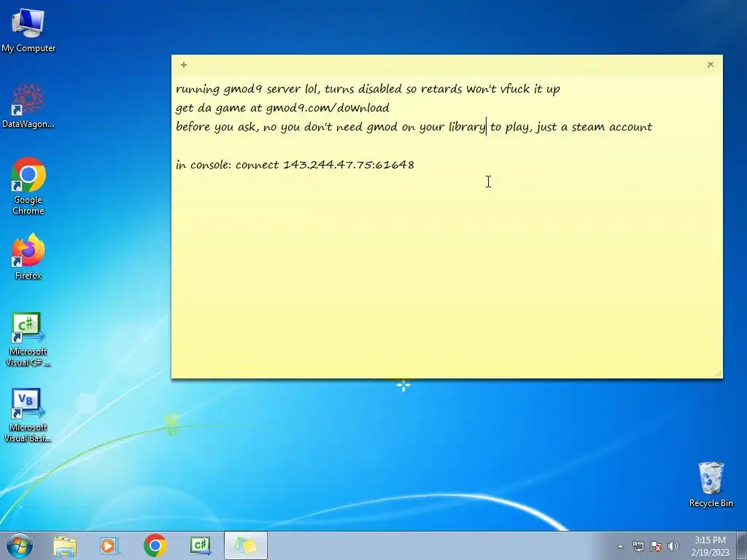
Task: Click the Show Desktop strip on the taskbar
Action: pyautogui.click(x=742, y=545)
